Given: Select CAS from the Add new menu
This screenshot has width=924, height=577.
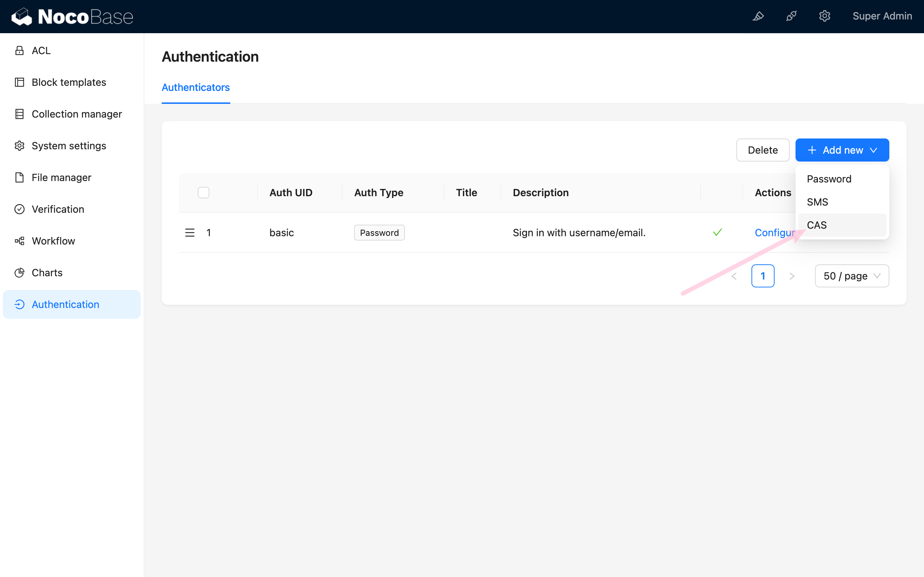Looking at the screenshot, I should 817,225.
